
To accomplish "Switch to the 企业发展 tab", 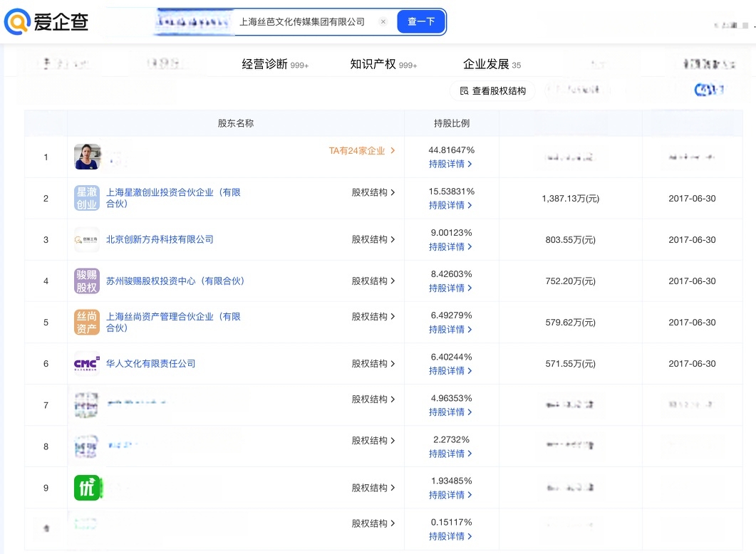I will click(x=492, y=64).
